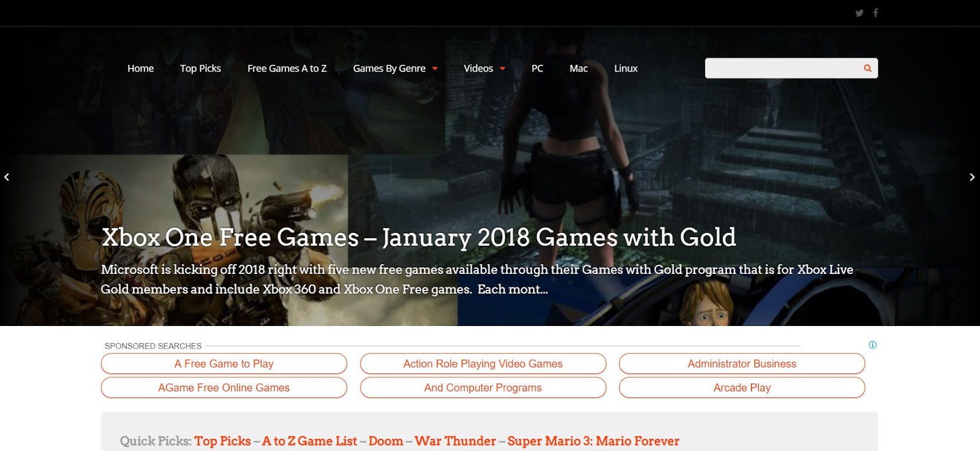Click the search magnifier icon

pyautogui.click(x=867, y=68)
